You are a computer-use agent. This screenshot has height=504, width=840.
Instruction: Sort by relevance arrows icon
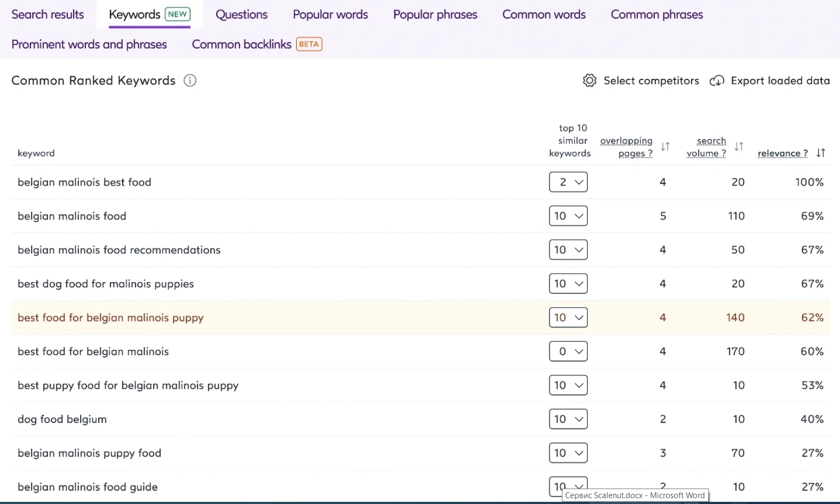(x=821, y=153)
